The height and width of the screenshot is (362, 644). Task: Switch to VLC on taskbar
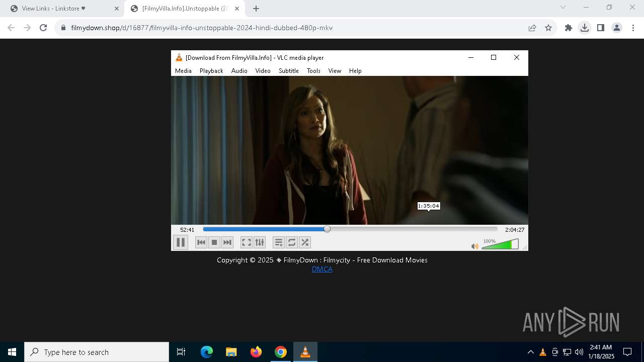coord(305,352)
